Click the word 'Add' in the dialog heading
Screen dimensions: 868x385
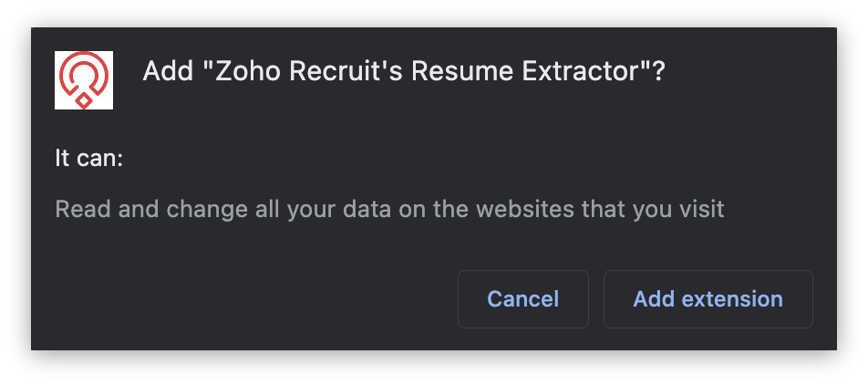(x=165, y=72)
